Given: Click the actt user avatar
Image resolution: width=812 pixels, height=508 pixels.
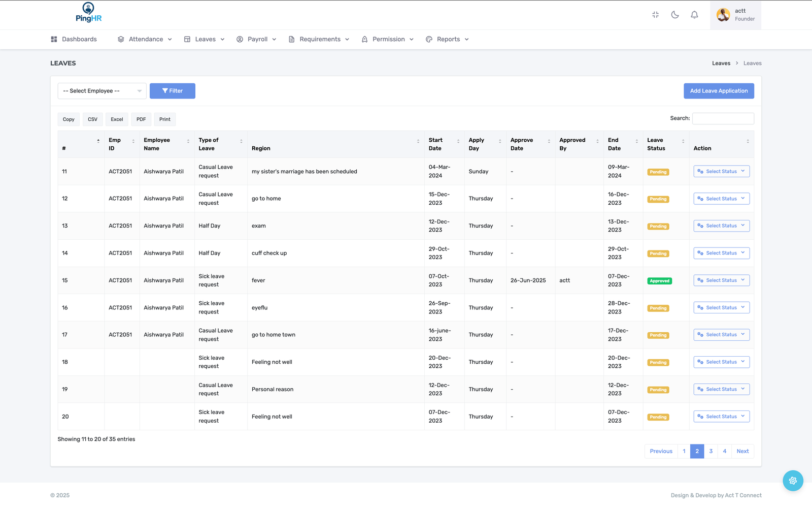Looking at the screenshot, I should (x=723, y=15).
